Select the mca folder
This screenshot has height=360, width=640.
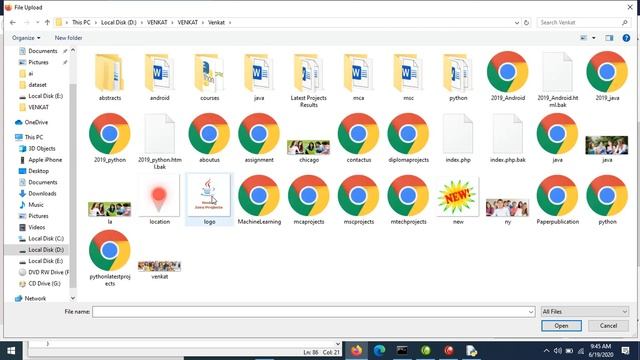tap(358, 77)
